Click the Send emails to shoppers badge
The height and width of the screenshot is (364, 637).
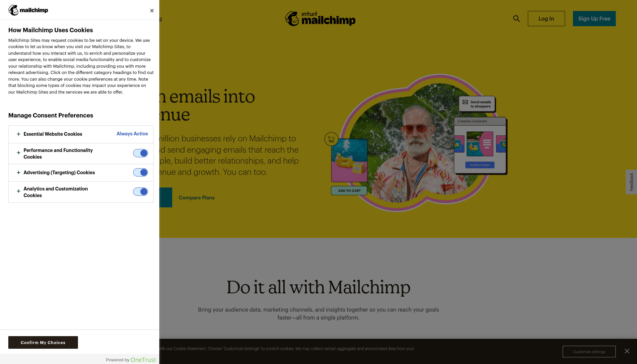click(x=477, y=104)
